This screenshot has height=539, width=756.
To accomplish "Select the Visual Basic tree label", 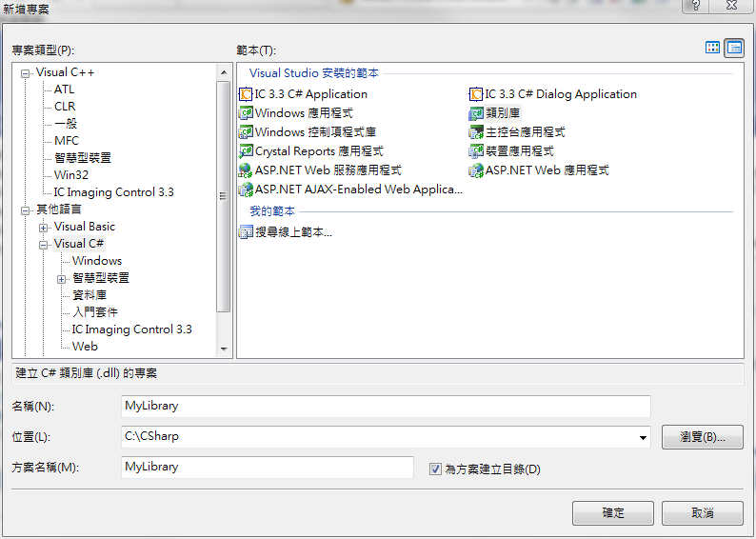I will (85, 226).
